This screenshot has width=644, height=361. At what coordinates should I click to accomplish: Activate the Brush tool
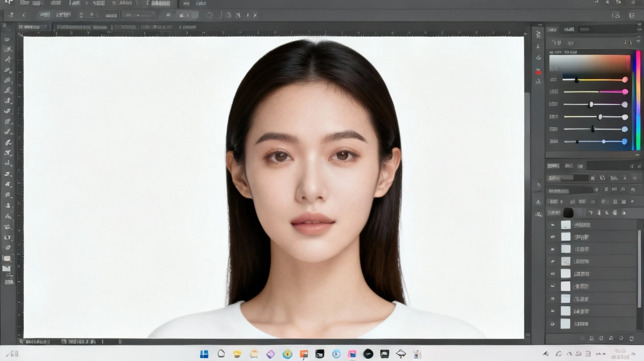click(x=8, y=110)
